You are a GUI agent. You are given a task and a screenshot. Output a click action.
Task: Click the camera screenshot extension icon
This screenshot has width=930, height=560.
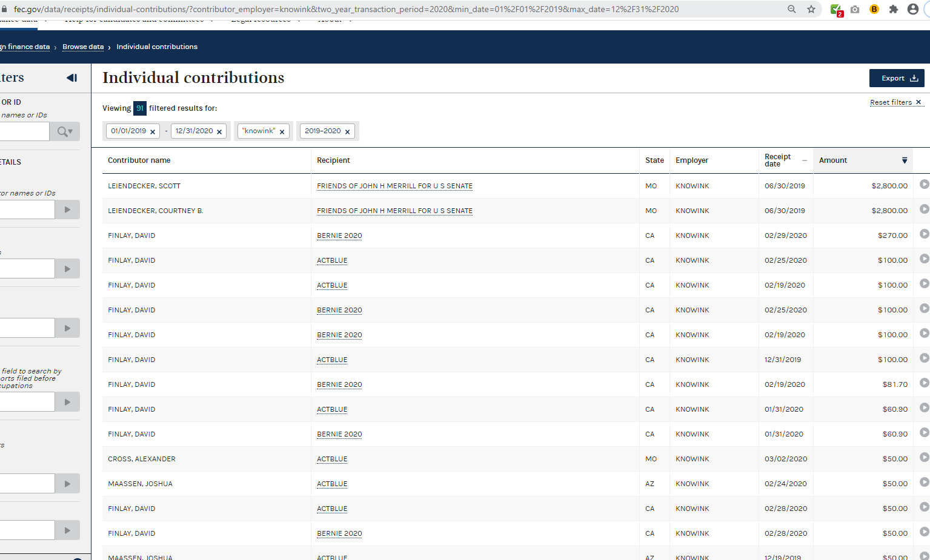pos(855,9)
